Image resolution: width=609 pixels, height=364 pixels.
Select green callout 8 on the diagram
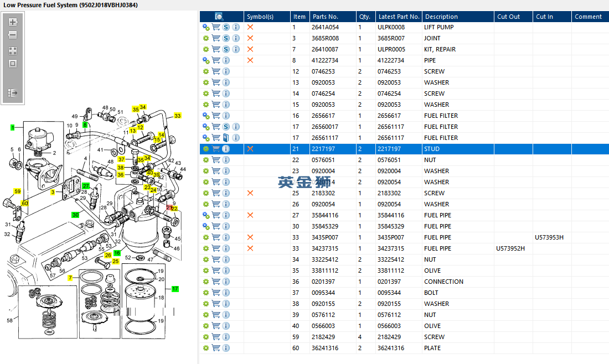[x=85, y=125]
